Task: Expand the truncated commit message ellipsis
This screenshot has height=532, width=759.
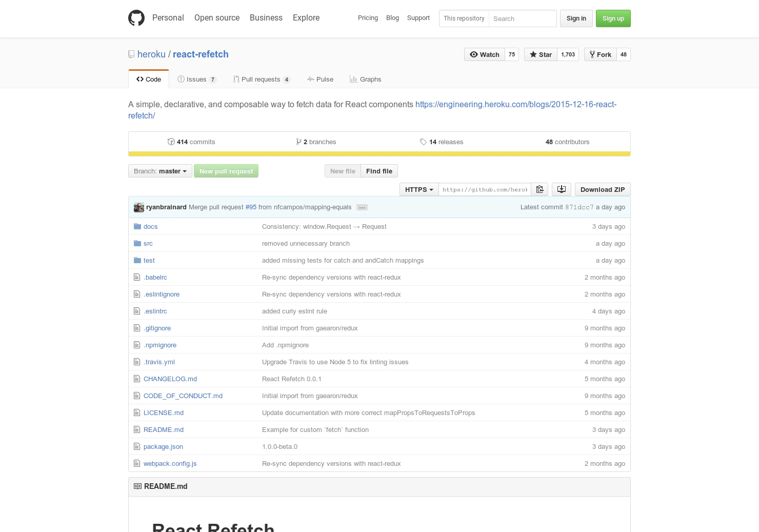Action: (362, 207)
